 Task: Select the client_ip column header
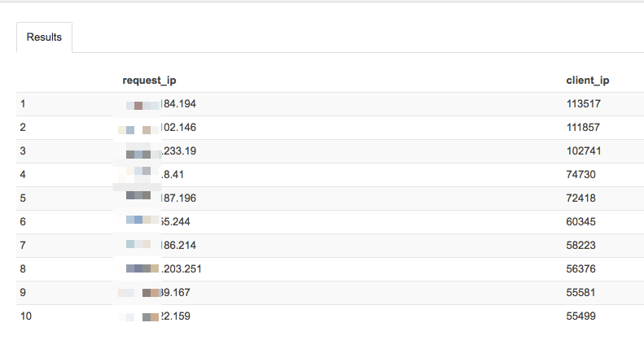pyautogui.click(x=587, y=81)
